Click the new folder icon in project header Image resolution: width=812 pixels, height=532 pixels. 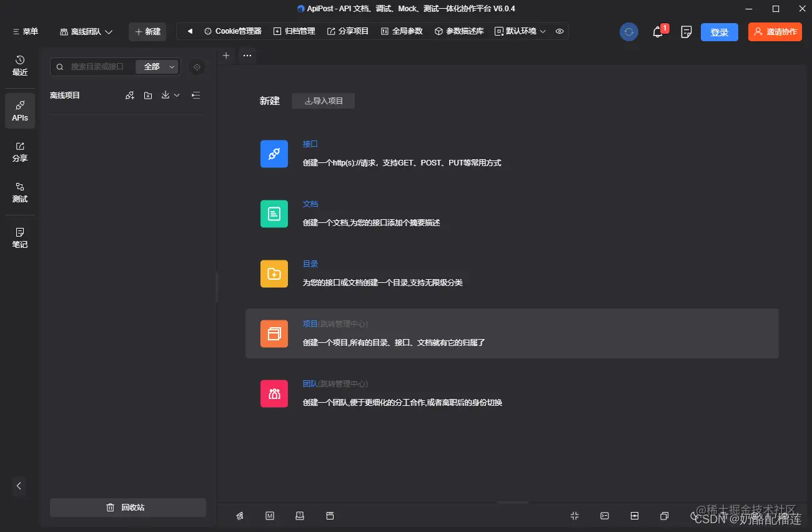coord(148,96)
